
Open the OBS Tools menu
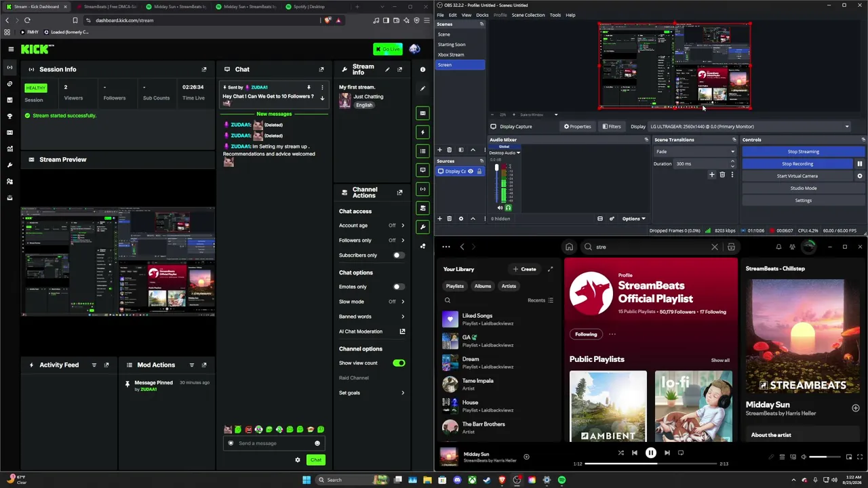point(555,15)
